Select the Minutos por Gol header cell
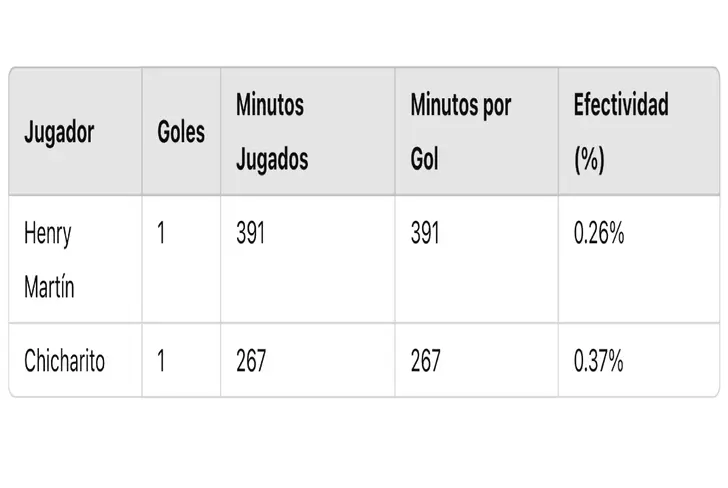 [460, 132]
